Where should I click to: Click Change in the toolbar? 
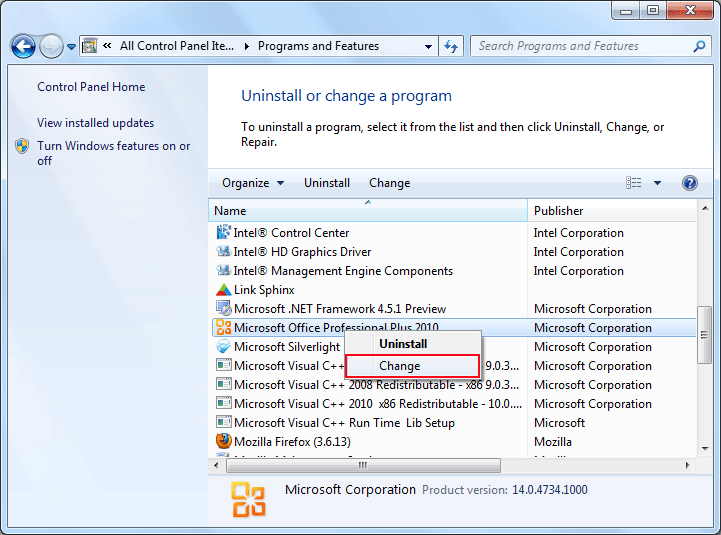coord(389,183)
